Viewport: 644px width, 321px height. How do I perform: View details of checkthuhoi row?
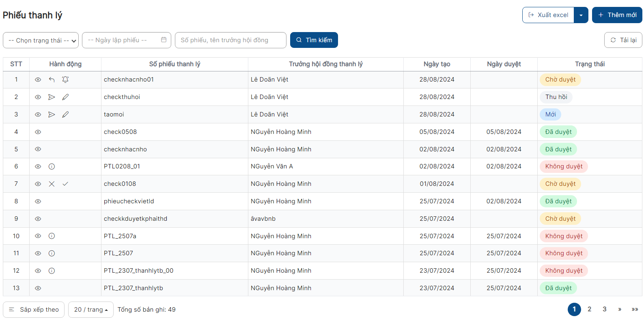[x=38, y=97]
